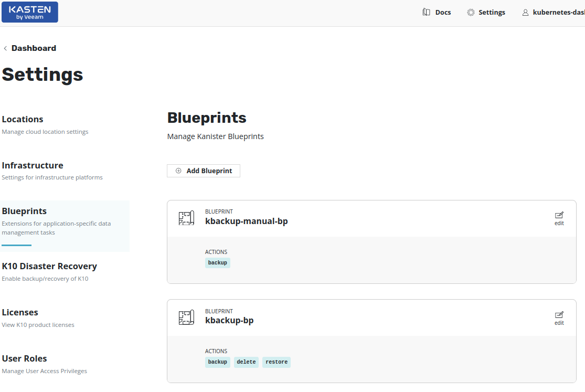Click View K10 product licenses text
Screen dimensions: 585x392
coord(38,325)
